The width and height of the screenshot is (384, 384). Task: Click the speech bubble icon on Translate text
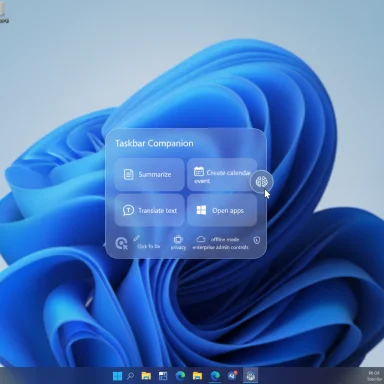[x=128, y=210]
